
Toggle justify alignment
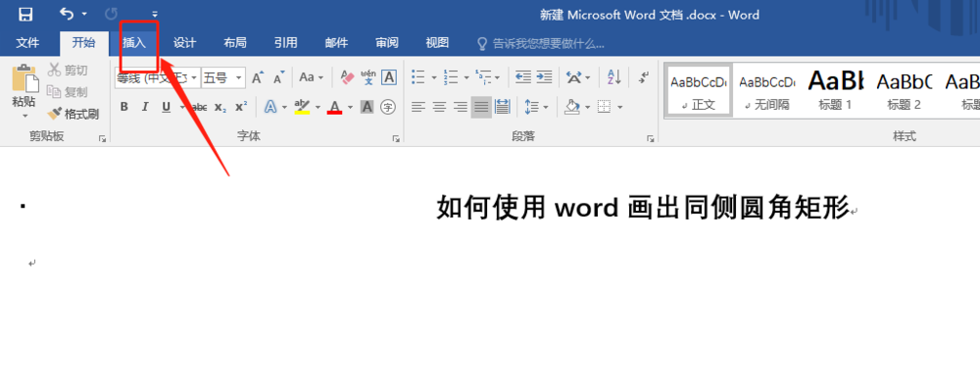481,108
